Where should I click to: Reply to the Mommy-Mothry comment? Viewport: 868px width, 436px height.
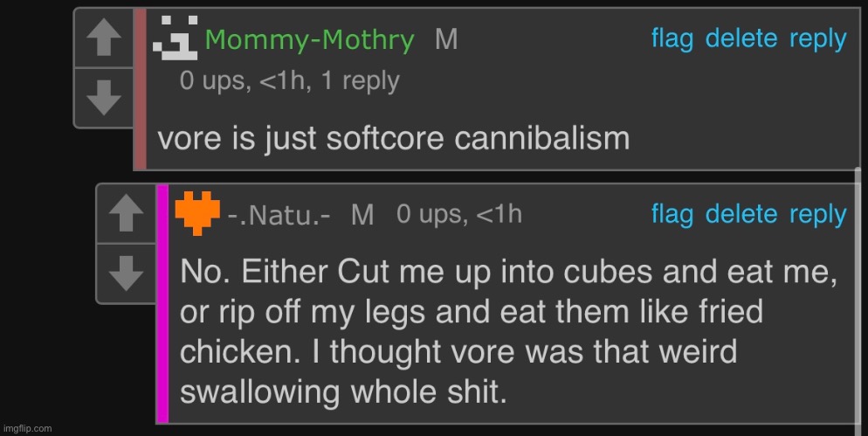pyautogui.click(x=818, y=40)
